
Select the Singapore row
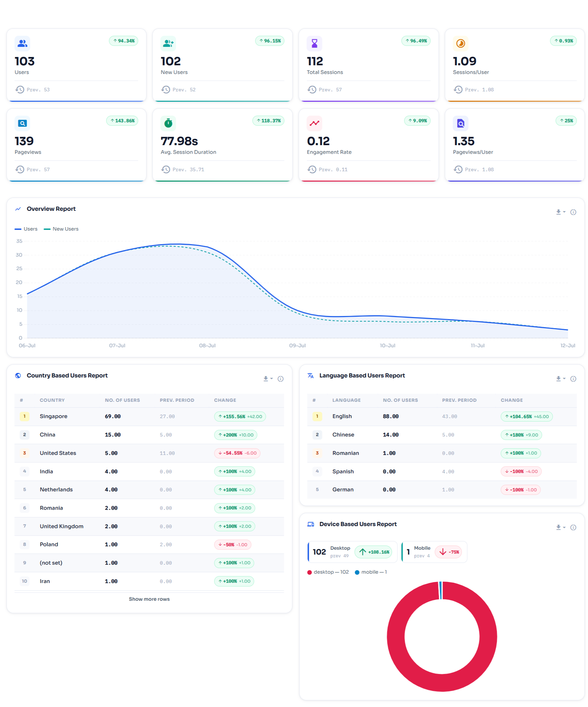[x=149, y=416]
